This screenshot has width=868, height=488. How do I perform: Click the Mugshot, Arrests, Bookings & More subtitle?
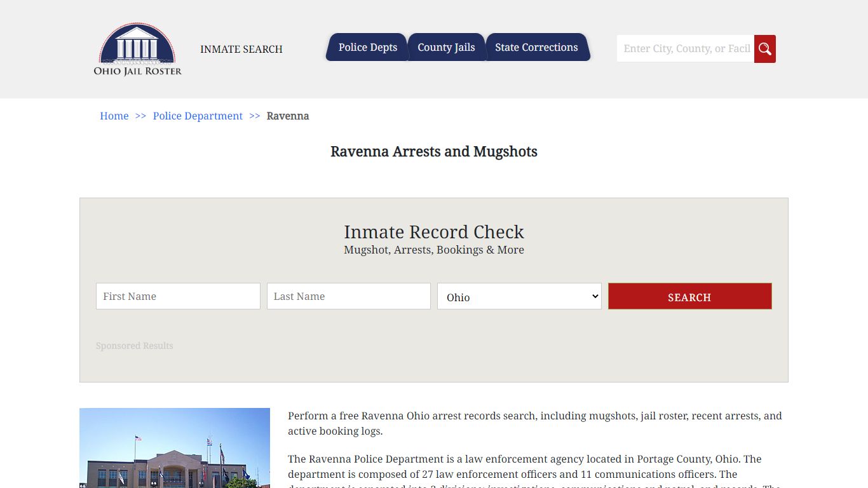click(x=434, y=250)
